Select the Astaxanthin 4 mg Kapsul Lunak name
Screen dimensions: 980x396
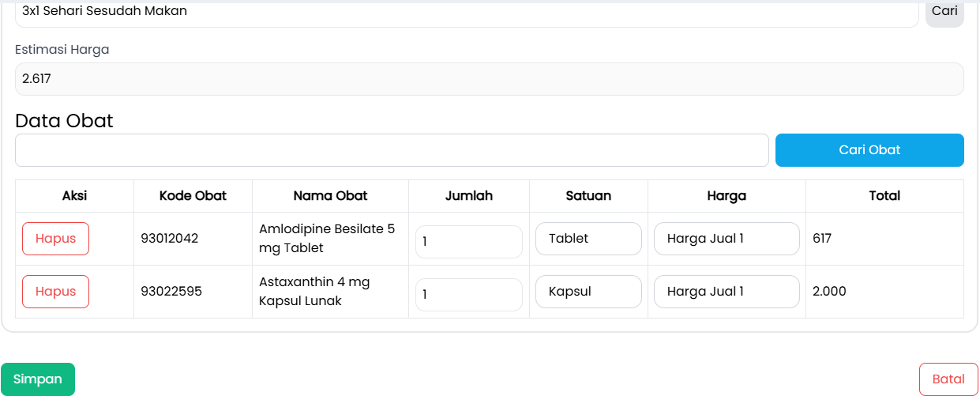click(314, 292)
